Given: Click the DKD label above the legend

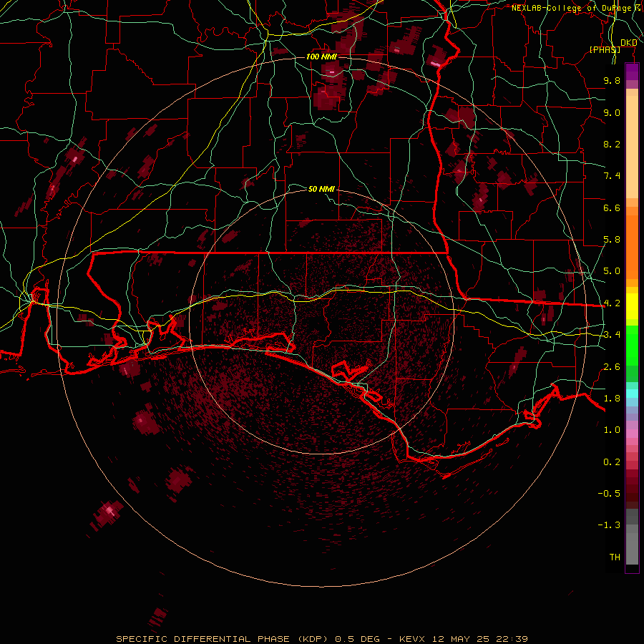Looking at the screenshot, I should tap(629, 43).
